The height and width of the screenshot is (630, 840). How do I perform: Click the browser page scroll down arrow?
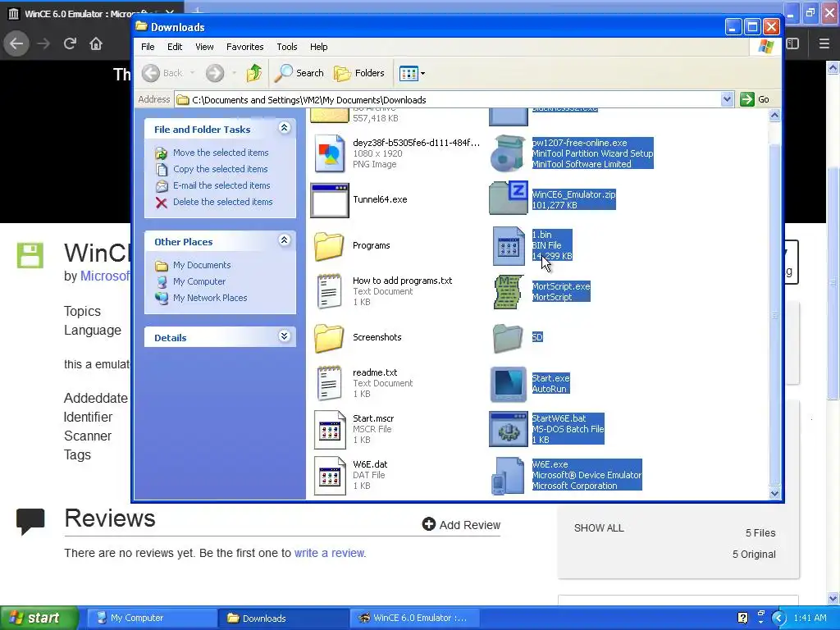click(833, 598)
